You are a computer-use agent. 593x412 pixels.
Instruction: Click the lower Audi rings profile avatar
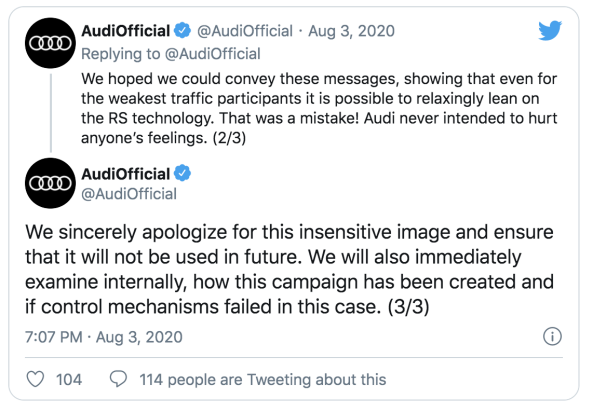50,183
